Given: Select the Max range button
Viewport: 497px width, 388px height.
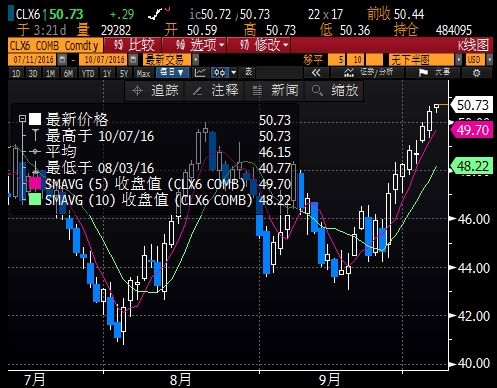Looking at the screenshot, I should coord(143,73).
